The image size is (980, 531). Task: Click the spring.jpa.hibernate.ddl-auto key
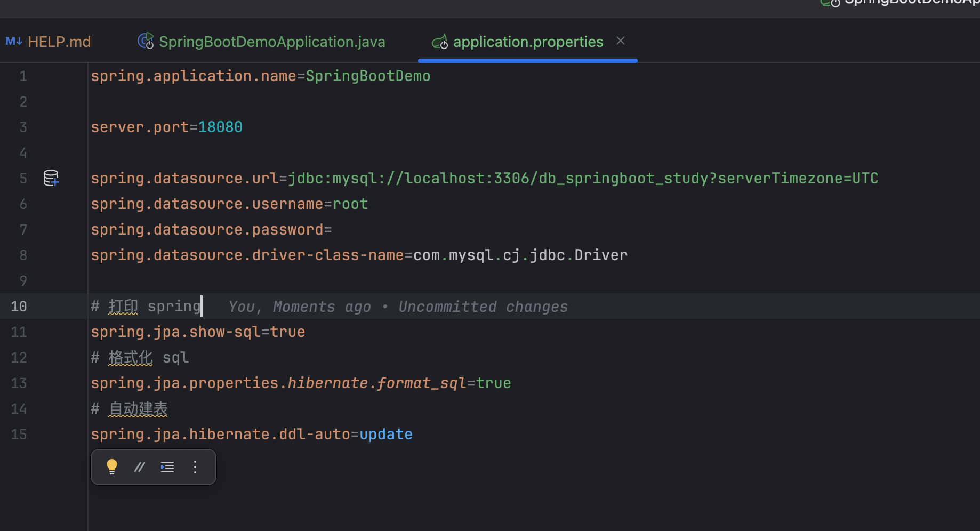coord(220,435)
